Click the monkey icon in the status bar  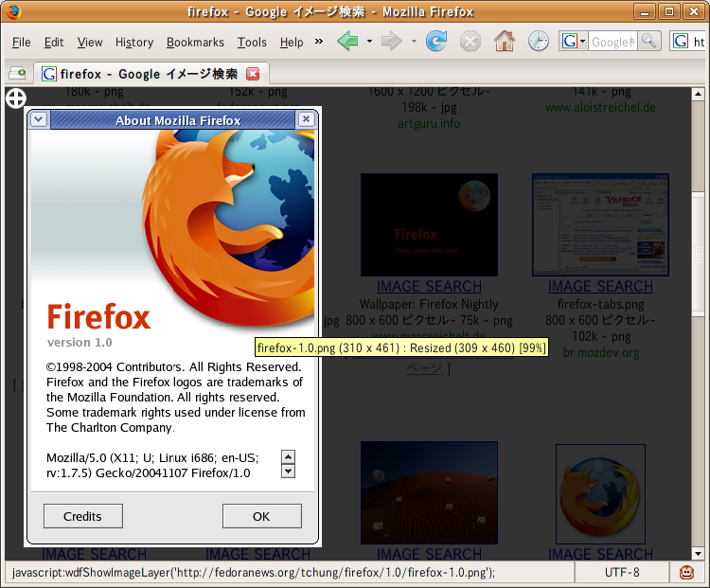(x=687, y=573)
